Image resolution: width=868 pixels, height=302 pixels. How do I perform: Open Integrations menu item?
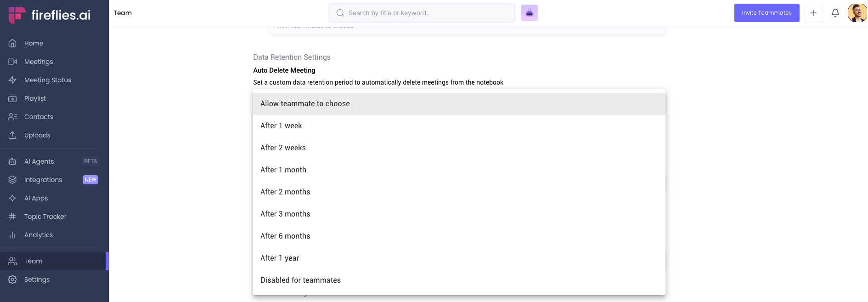tap(43, 180)
